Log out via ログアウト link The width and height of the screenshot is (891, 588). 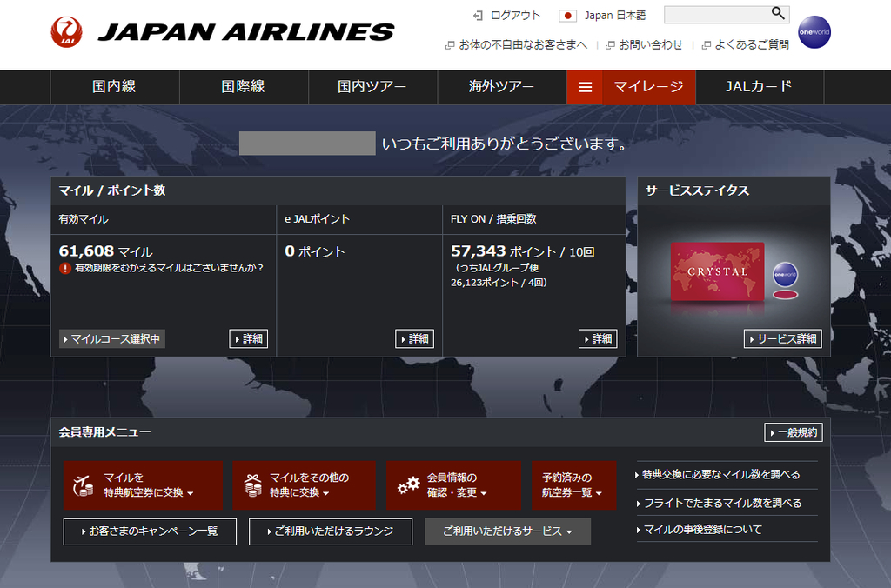[515, 16]
